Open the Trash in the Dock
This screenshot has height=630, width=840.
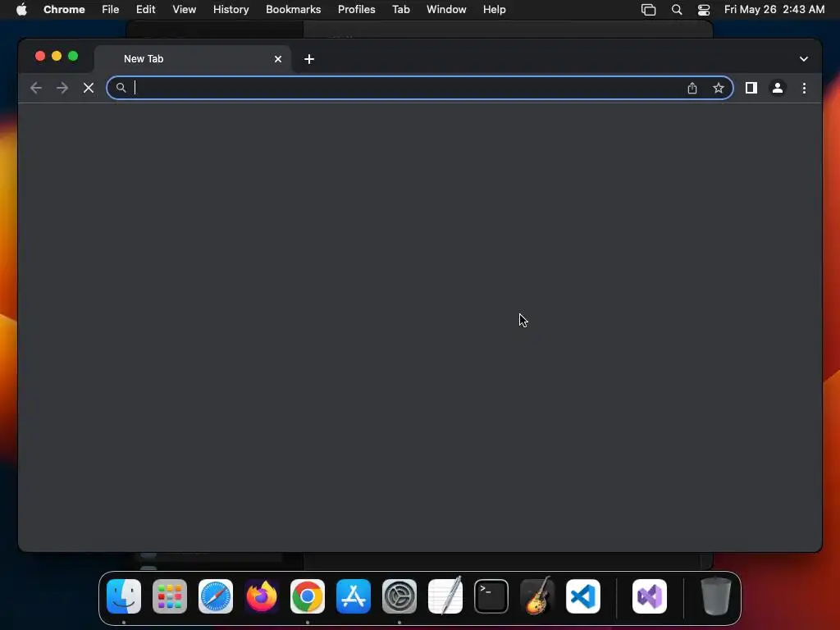[715, 596]
